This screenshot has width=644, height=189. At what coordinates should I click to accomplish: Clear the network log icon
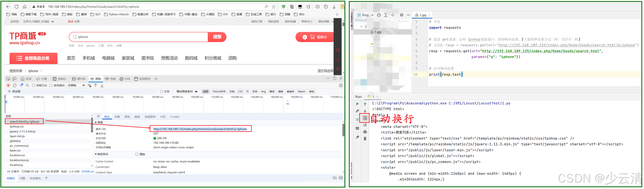[14, 85]
